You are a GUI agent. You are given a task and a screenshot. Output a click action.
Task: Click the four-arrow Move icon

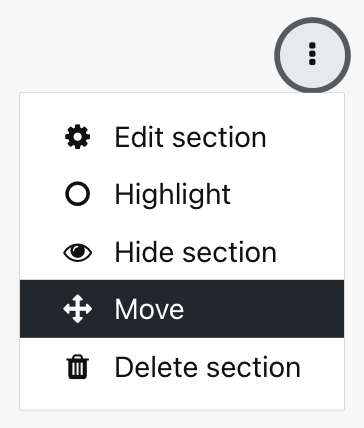coord(77,309)
